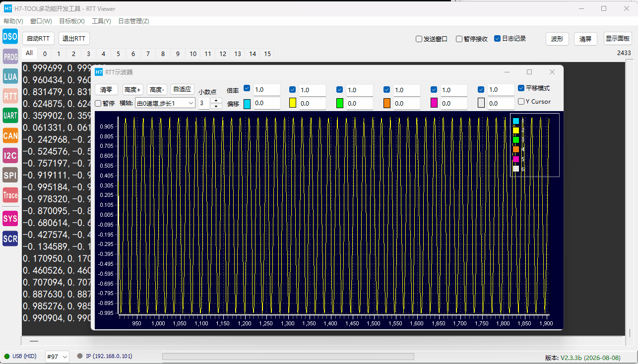Screen dimensions: 638x364
Task: Open the 目标板(X) menu
Action: tap(72, 21)
